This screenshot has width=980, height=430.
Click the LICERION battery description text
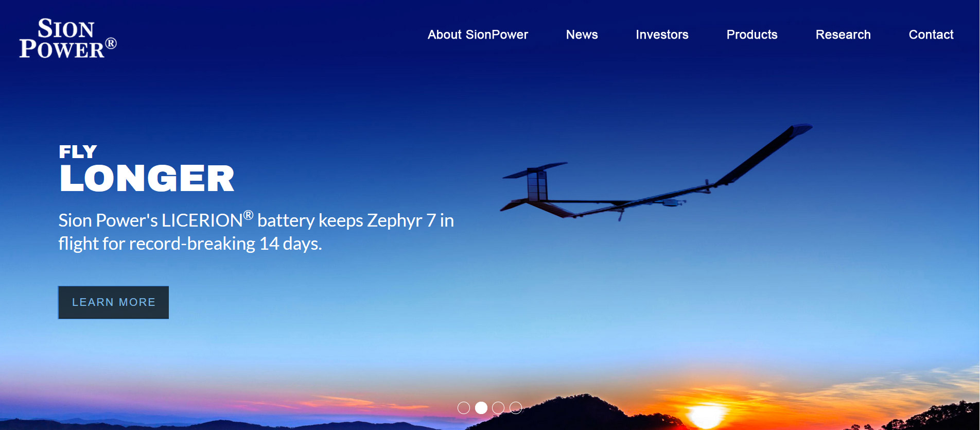pos(256,231)
